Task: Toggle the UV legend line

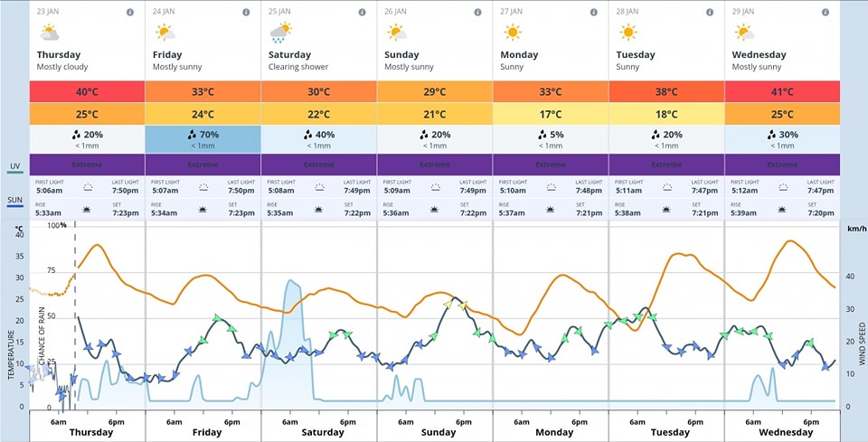Action: pos(15,173)
